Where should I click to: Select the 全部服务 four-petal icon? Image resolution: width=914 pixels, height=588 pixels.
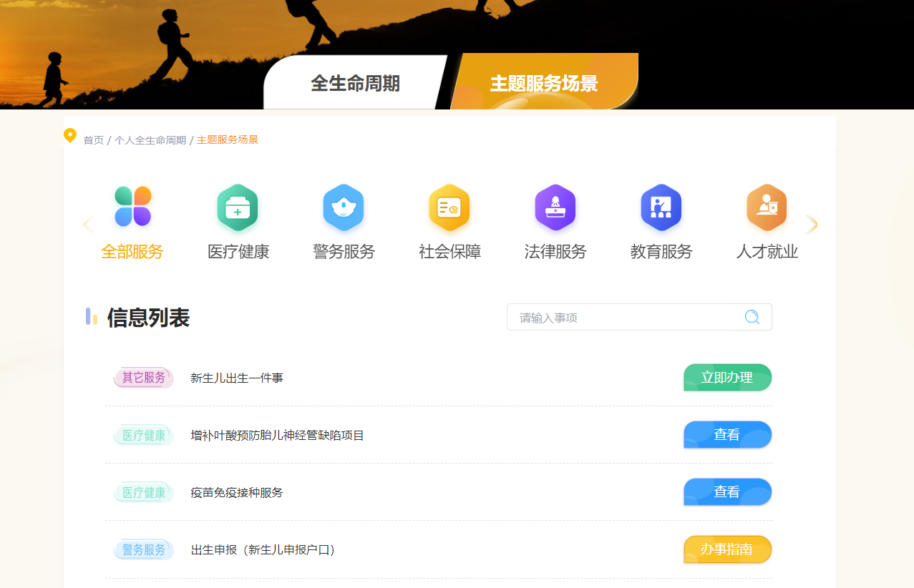132,207
